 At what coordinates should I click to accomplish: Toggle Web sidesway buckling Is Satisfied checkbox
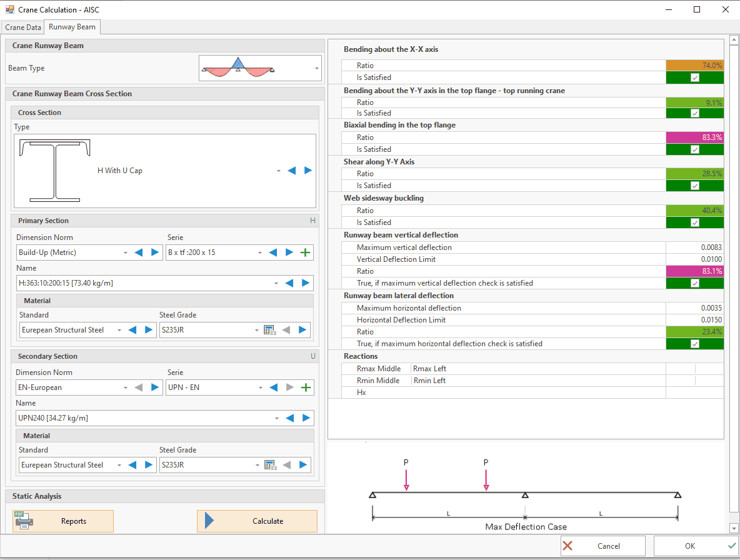(694, 222)
